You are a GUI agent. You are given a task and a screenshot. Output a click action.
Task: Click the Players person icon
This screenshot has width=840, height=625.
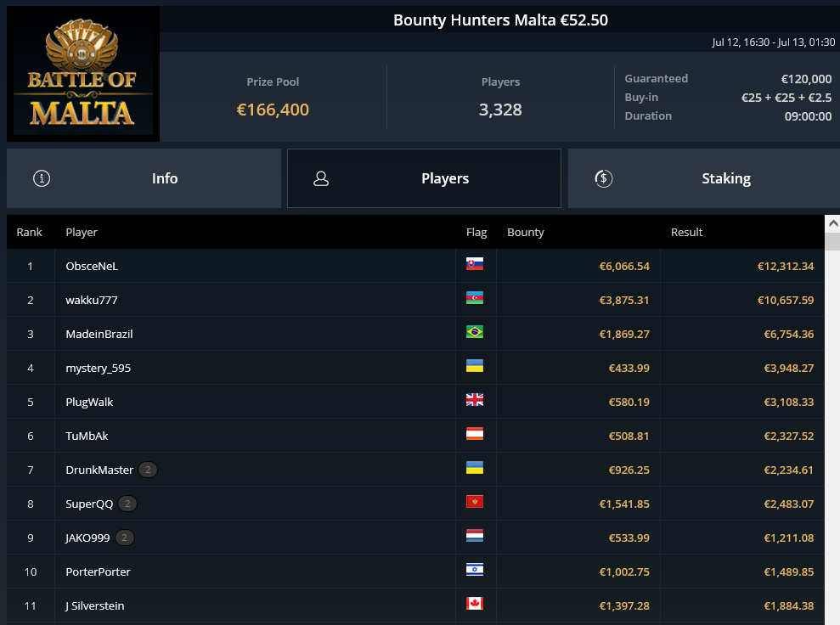click(321, 178)
